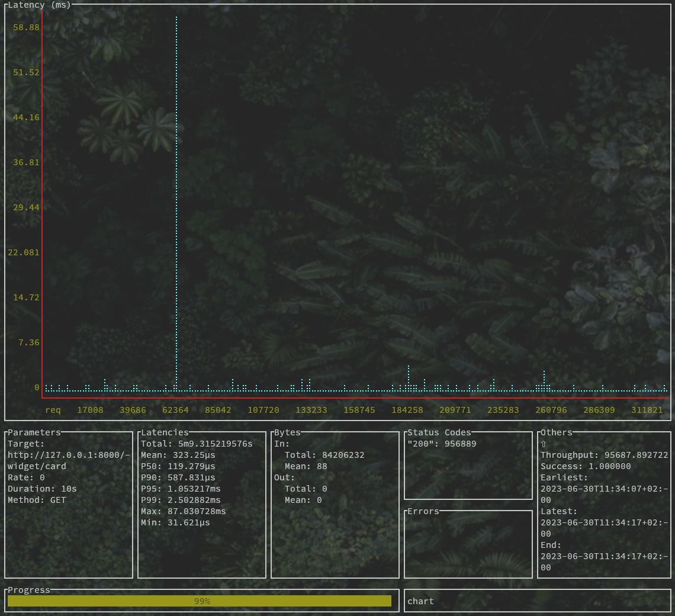Select the P50: 119.279µs latency

(178, 466)
